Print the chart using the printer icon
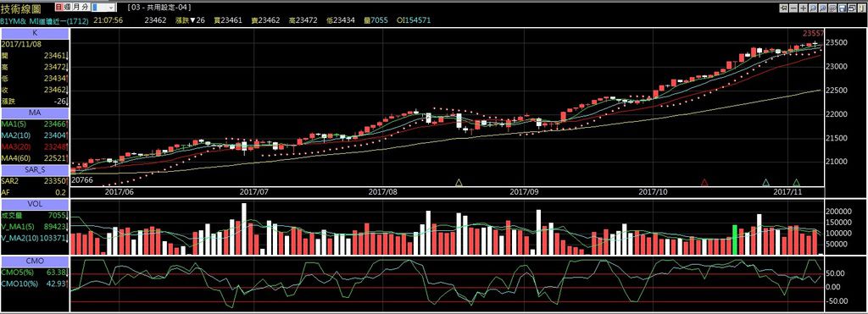The width and height of the screenshot is (868, 314). tap(852, 8)
